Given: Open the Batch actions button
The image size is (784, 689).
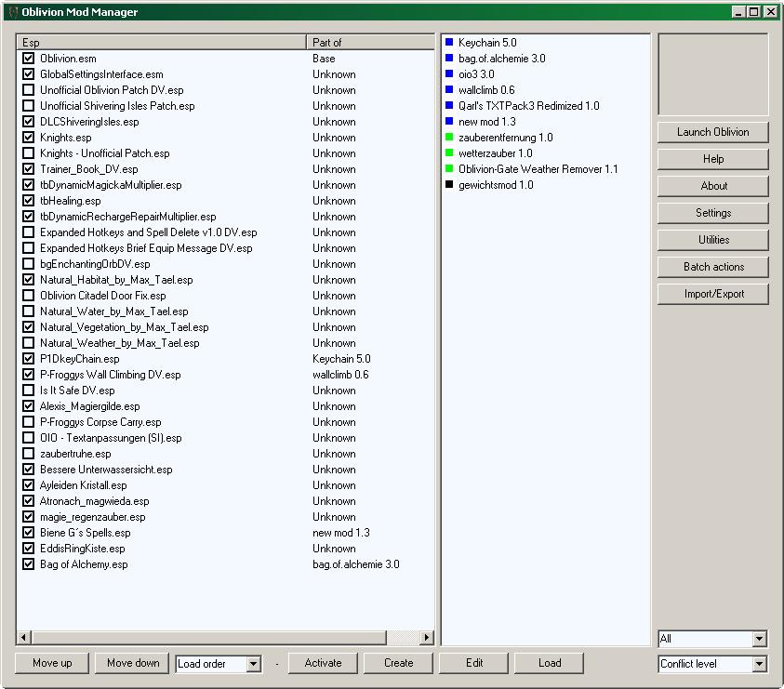Looking at the screenshot, I should click(713, 267).
